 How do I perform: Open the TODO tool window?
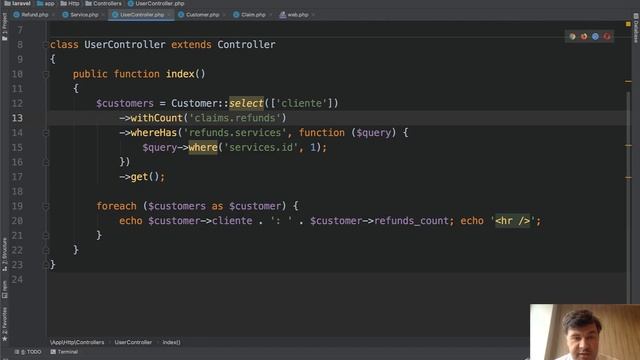click(x=28, y=352)
